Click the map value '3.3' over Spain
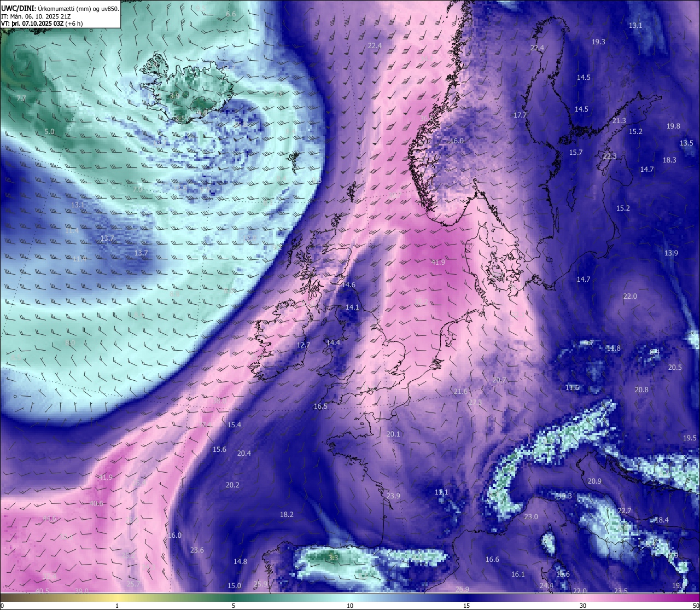Screen dimensions: 700x610 point(333,558)
